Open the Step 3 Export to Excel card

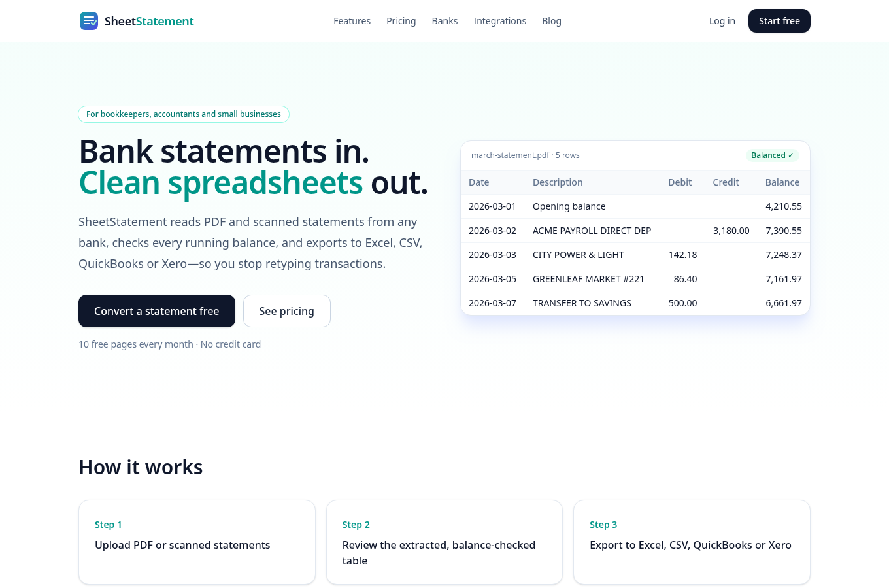[692, 542]
